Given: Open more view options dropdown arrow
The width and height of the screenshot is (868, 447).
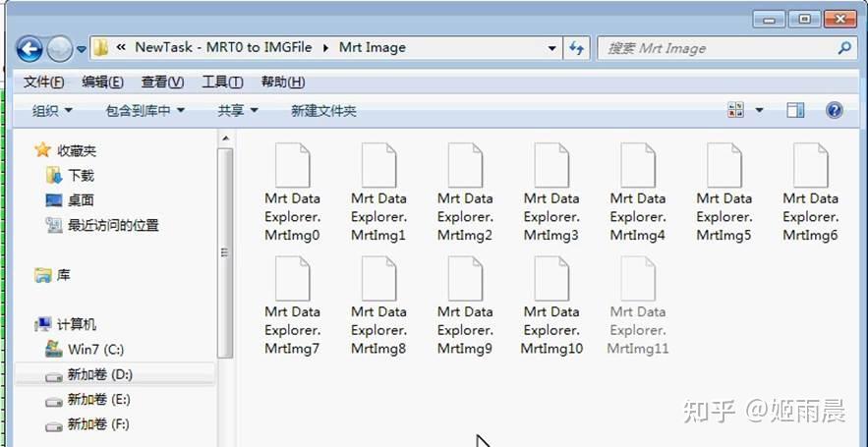Looking at the screenshot, I should point(760,110).
